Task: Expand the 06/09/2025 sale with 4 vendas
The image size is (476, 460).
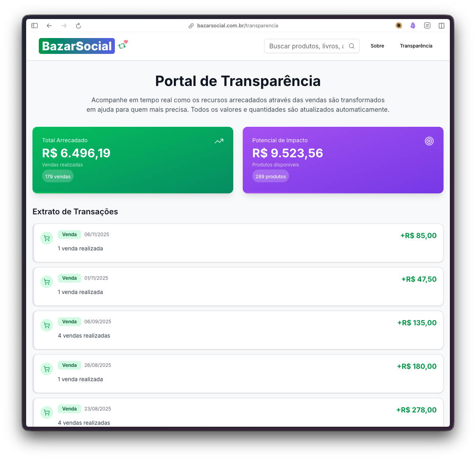Action: [x=238, y=330]
